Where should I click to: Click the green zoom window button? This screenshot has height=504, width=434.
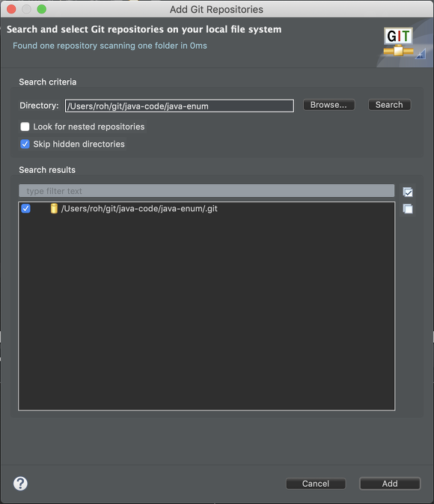(x=42, y=9)
